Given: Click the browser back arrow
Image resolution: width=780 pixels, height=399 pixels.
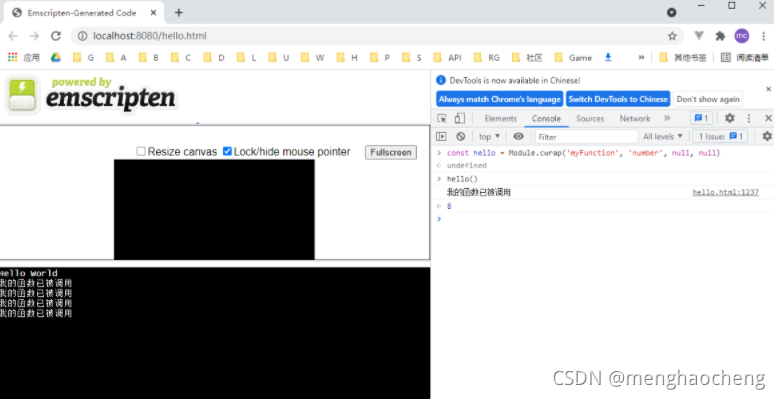Looking at the screenshot, I should click(x=13, y=36).
